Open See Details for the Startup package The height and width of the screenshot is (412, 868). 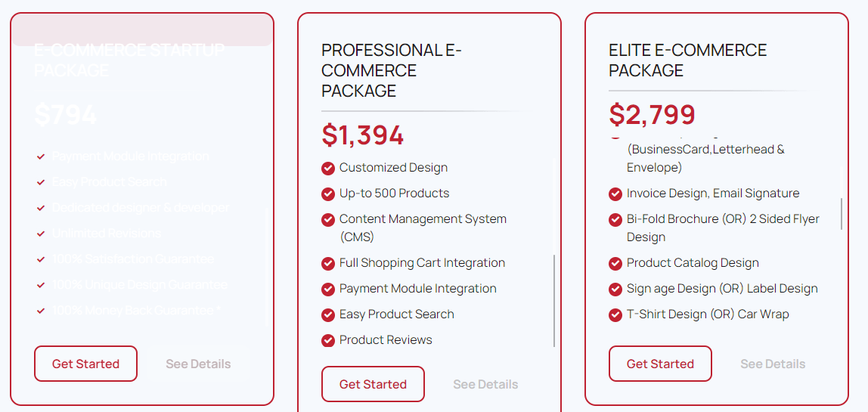pos(198,364)
